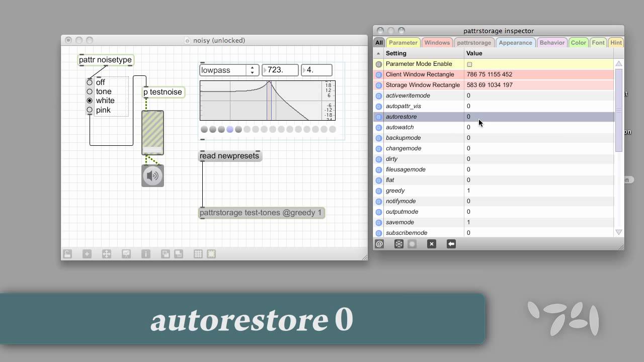Click the @ icon beside notifymode

tap(379, 201)
